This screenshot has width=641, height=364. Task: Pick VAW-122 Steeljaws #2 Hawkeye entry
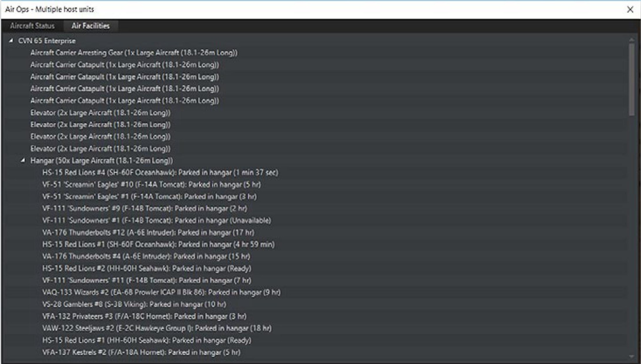pos(157,328)
